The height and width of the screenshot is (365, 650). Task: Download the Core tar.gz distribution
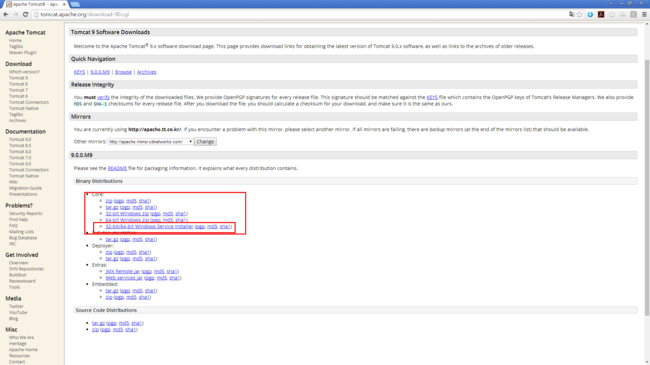click(112, 207)
